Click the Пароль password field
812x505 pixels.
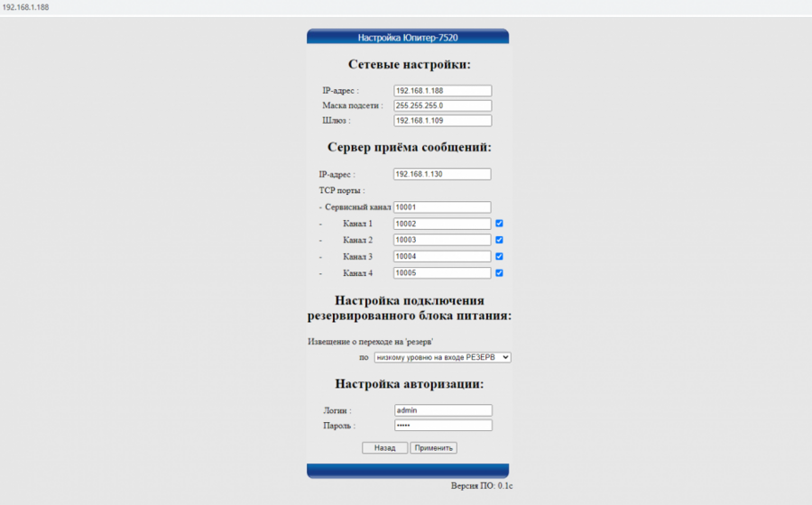[443, 426]
